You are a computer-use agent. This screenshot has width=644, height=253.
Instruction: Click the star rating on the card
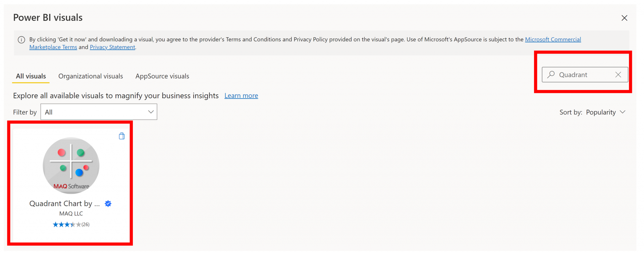(x=66, y=224)
